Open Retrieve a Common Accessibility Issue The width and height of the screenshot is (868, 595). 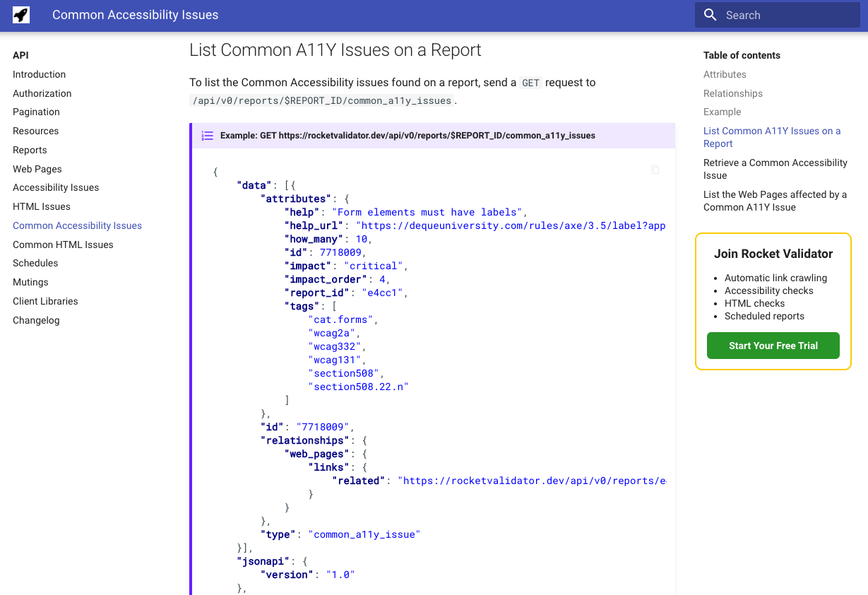pyautogui.click(x=775, y=169)
